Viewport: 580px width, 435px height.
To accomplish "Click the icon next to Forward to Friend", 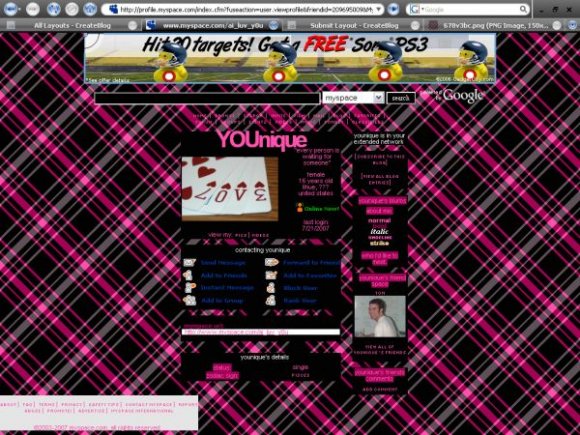I will [272, 262].
